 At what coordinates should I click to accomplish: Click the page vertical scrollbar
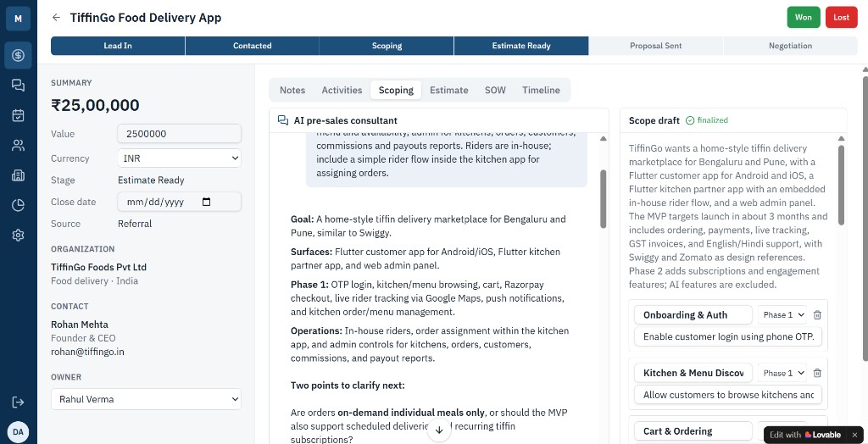click(865, 217)
